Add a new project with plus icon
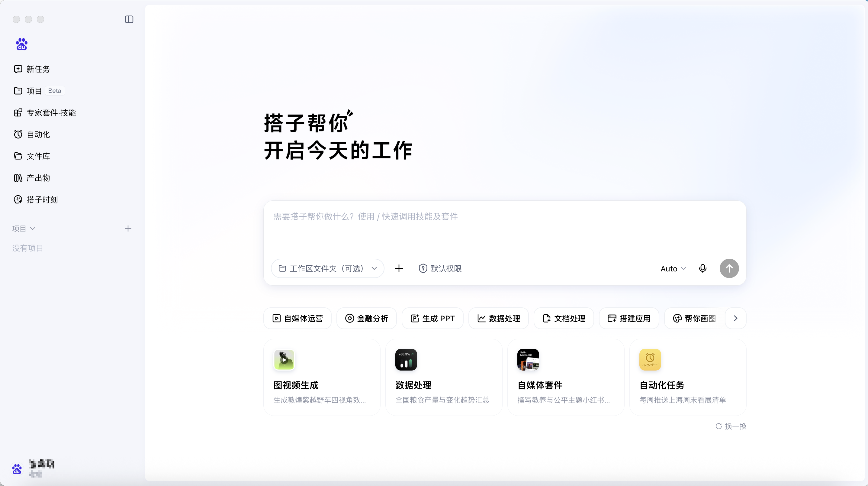Screen dimensions: 868x486 point(128,228)
